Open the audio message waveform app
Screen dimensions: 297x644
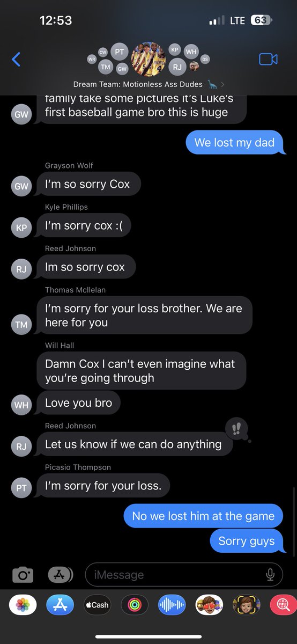pyautogui.click(x=172, y=605)
